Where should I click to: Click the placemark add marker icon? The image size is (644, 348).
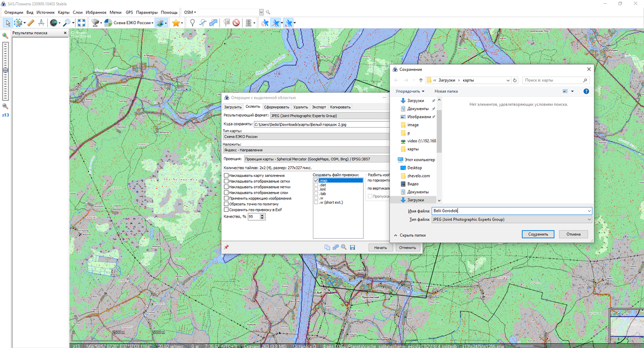tap(193, 23)
